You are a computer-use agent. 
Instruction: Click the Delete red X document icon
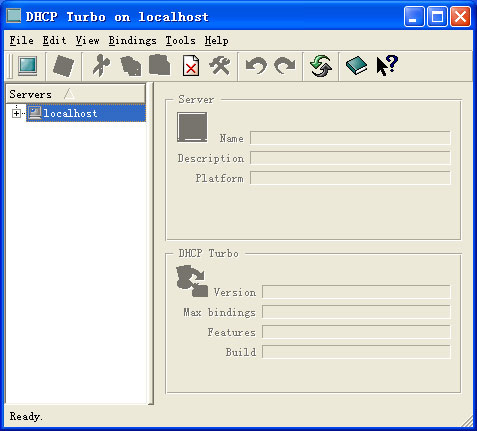coord(191,66)
